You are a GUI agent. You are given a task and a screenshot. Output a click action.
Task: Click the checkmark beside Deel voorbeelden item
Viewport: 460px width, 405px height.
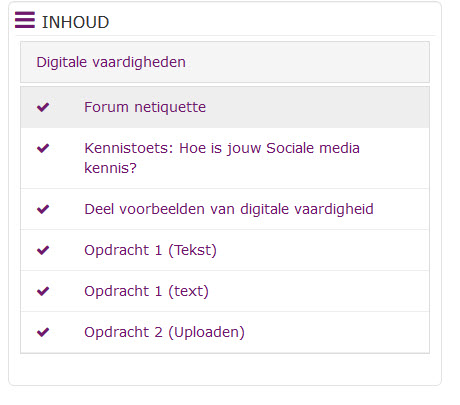coord(43,209)
